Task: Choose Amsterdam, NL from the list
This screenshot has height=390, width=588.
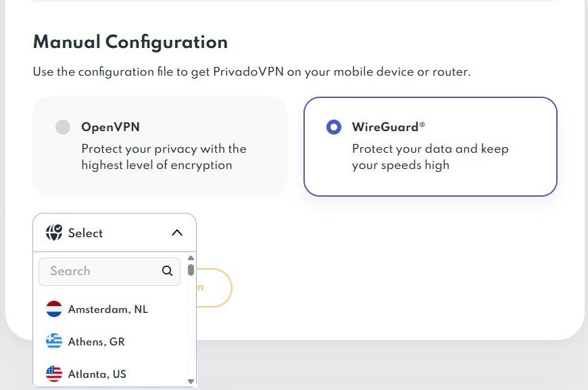Action: click(108, 309)
